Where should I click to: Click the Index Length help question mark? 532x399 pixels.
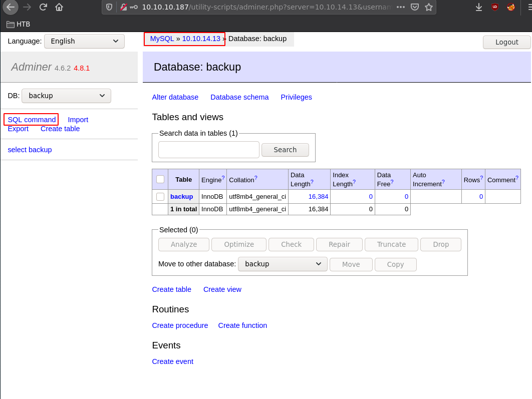[354, 182]
